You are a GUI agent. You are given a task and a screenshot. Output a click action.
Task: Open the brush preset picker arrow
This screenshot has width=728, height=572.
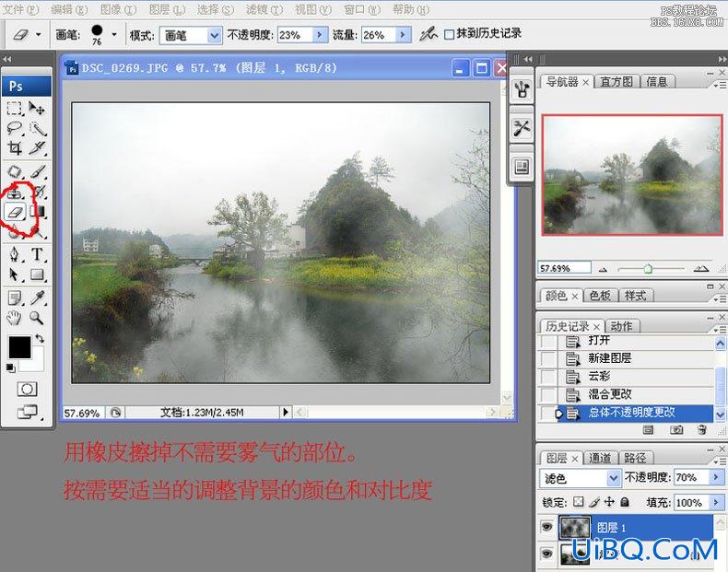click(x=114, y=34)
